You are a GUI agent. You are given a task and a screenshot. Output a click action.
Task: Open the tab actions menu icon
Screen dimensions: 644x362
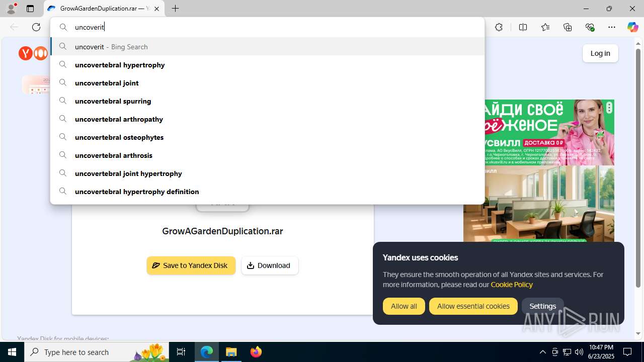click(30, 9)
